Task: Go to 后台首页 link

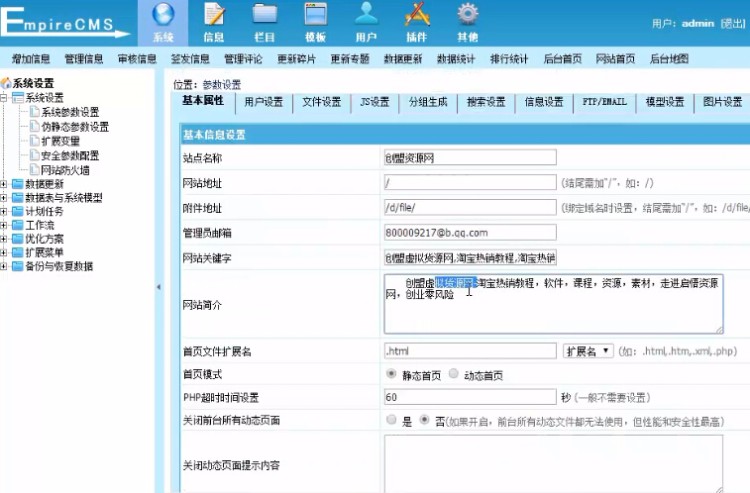Action: (x=562, y=59)
